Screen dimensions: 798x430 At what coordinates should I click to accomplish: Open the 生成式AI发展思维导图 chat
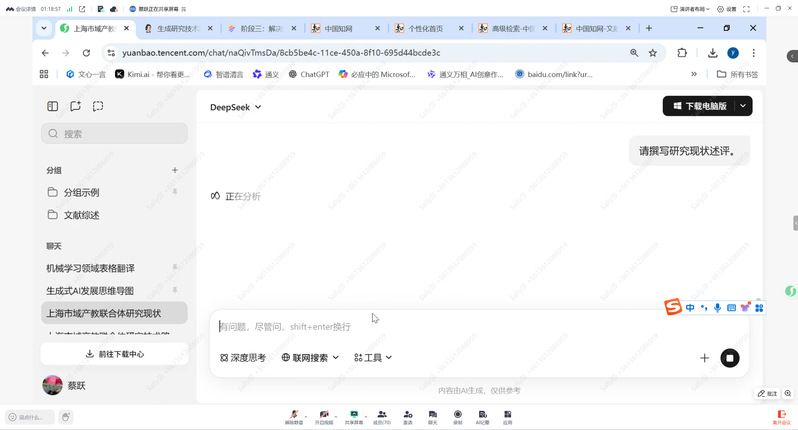[x=90, y=291]
